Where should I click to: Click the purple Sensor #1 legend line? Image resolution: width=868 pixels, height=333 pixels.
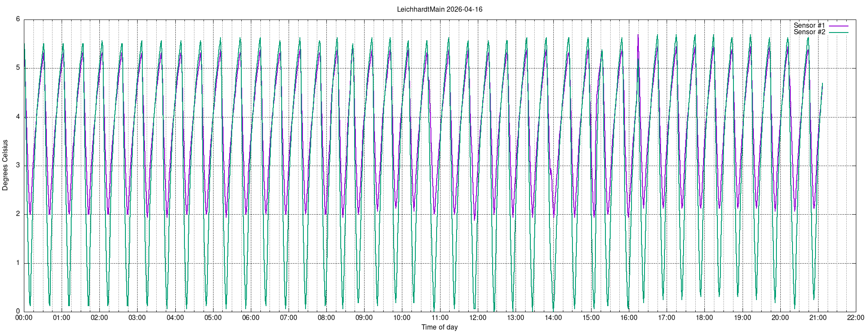838,26
